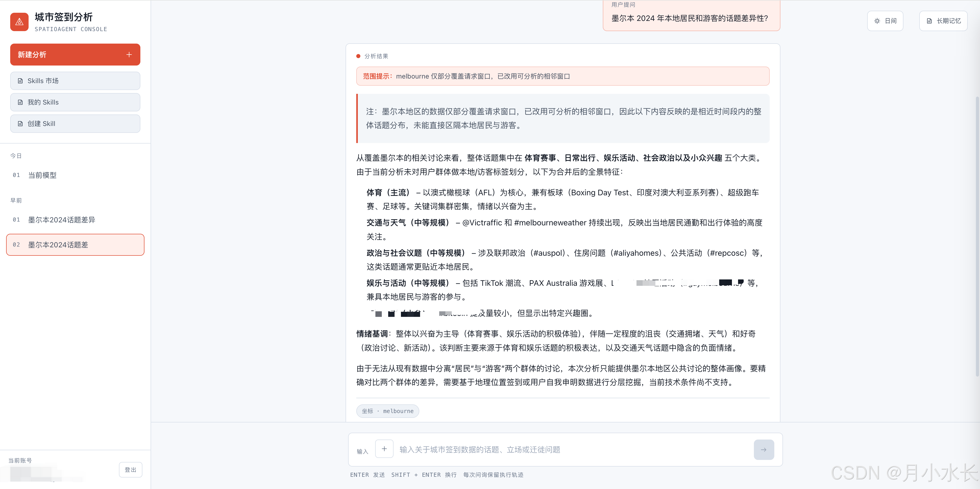
Task: Focus the question input field
Action: (572, 449)
